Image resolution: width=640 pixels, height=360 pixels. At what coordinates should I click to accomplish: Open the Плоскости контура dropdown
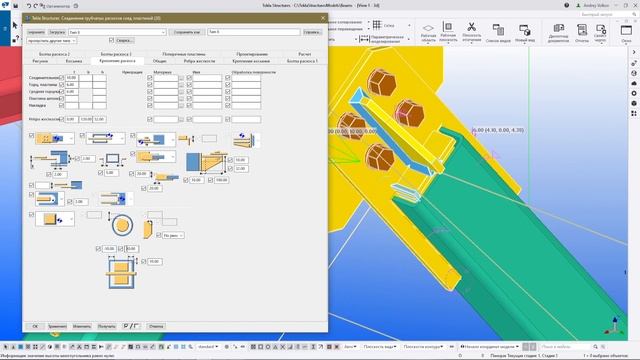coord(423,347)
